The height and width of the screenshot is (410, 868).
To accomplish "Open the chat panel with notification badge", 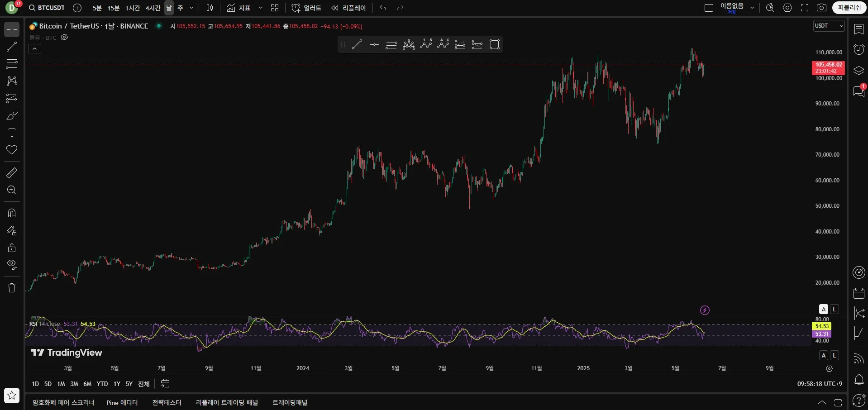I will point(859,91).
